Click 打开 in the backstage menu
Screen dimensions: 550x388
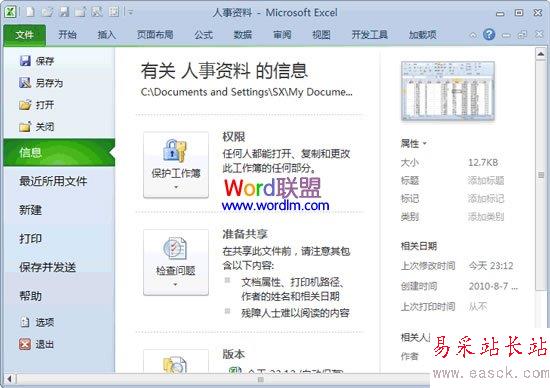pyautogui.click(x=37, y=105)
